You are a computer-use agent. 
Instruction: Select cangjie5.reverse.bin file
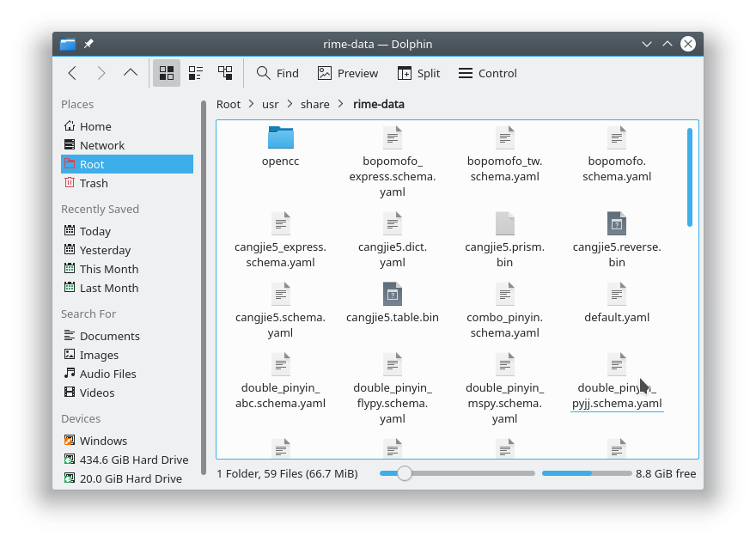(x=617, y=241)
